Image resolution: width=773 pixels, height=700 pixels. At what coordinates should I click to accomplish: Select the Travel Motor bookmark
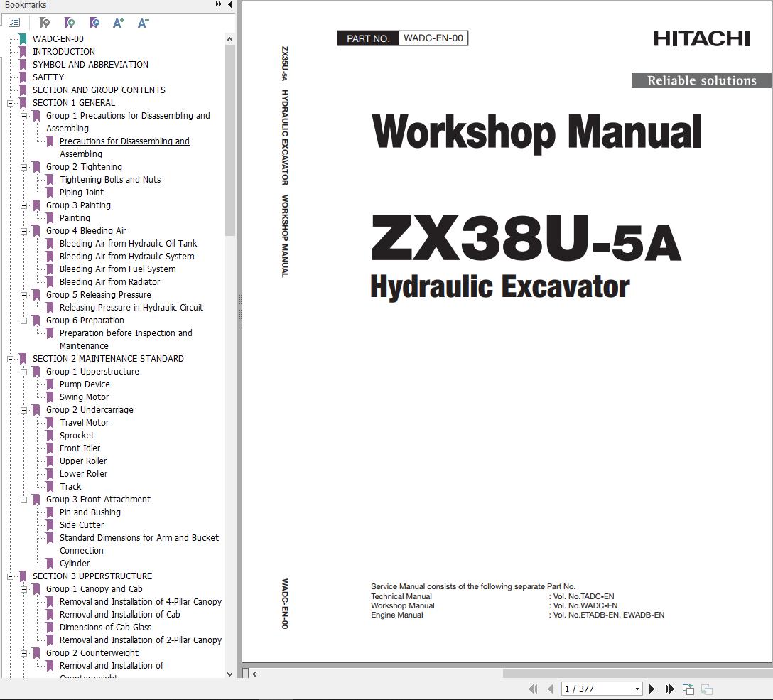pyautogui.click(x=84, y=422)
